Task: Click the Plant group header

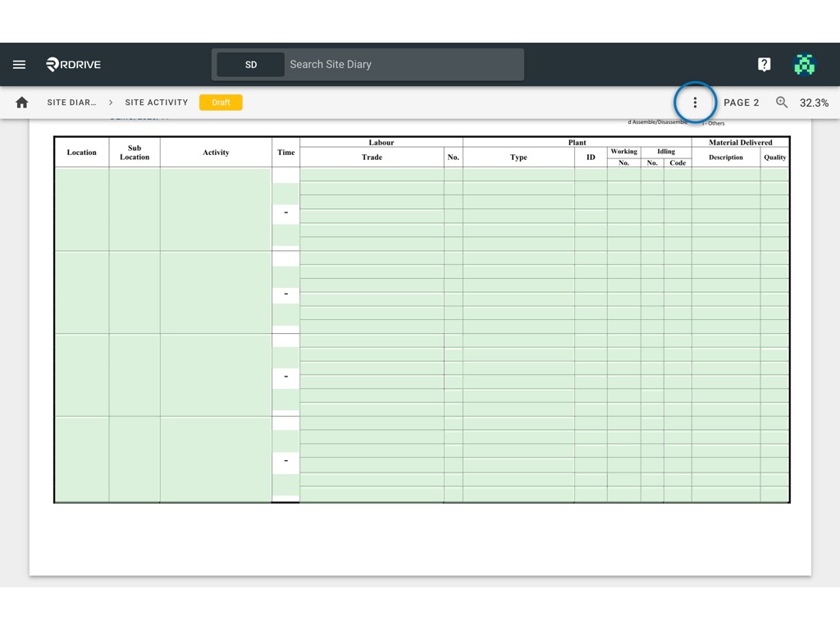Action: tap(577, 143)
